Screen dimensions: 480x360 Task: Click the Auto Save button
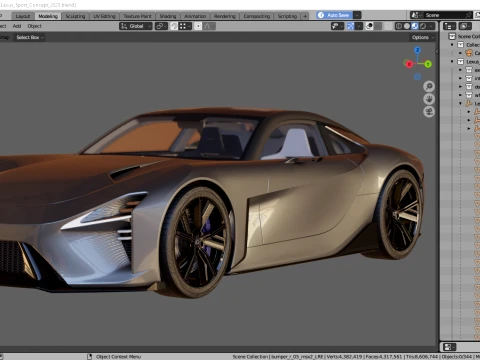pyautogui.click(x=334, y=15)
